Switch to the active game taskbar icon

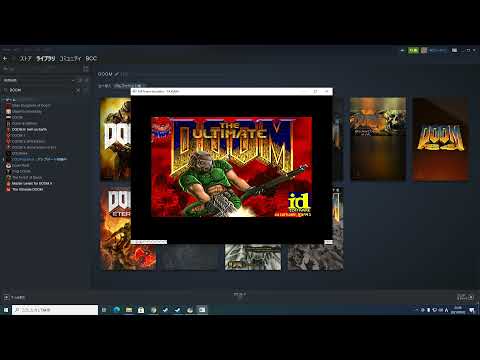pos(202,310)
